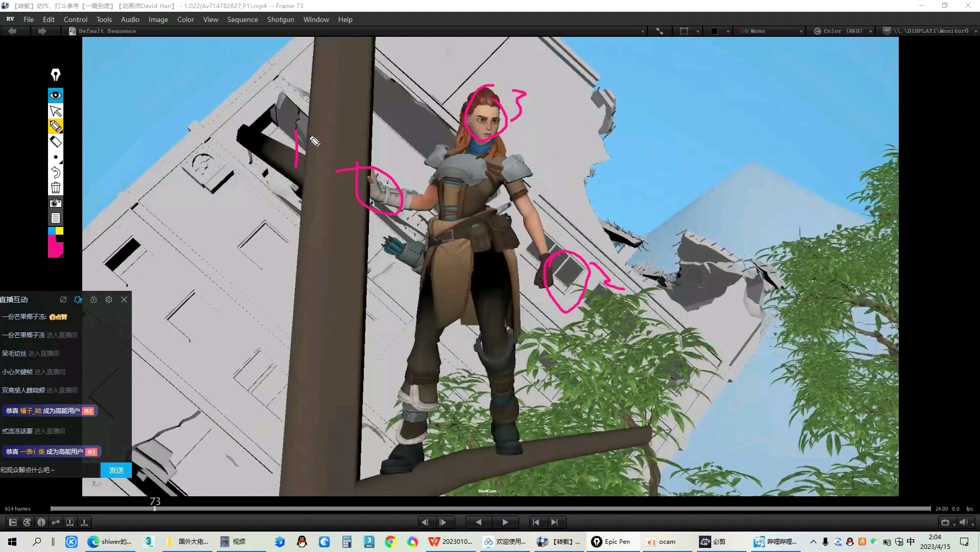Click the live chat pop-out icon

coord(63,300)
